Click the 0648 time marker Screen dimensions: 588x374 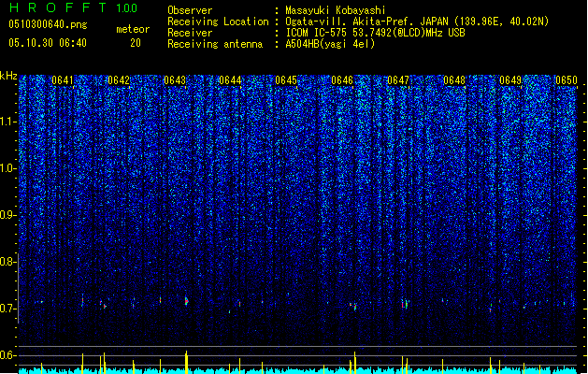coord(454,80)
